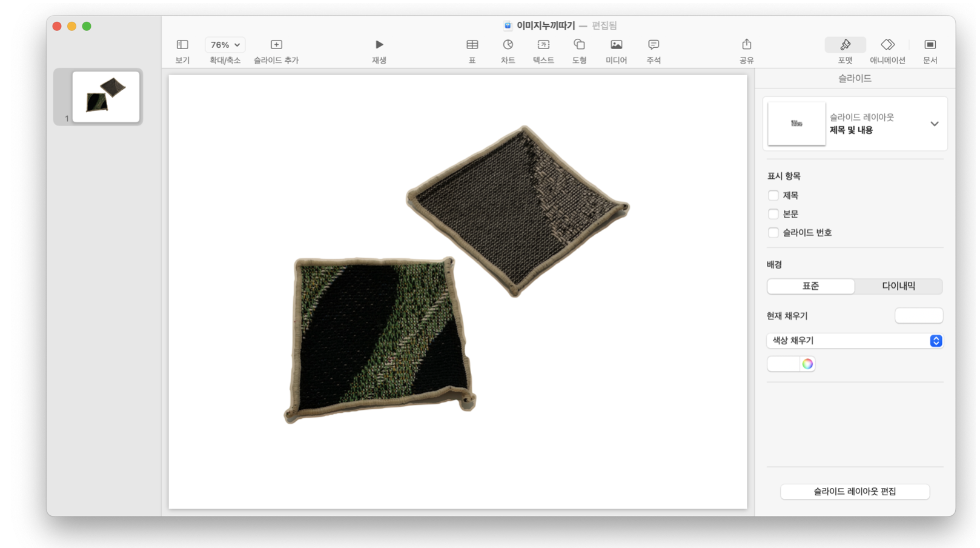Enable the 제목 checkbox
The width and height of the screenshot is (980, 548).
pyautogui.click(x=773, y=195)
